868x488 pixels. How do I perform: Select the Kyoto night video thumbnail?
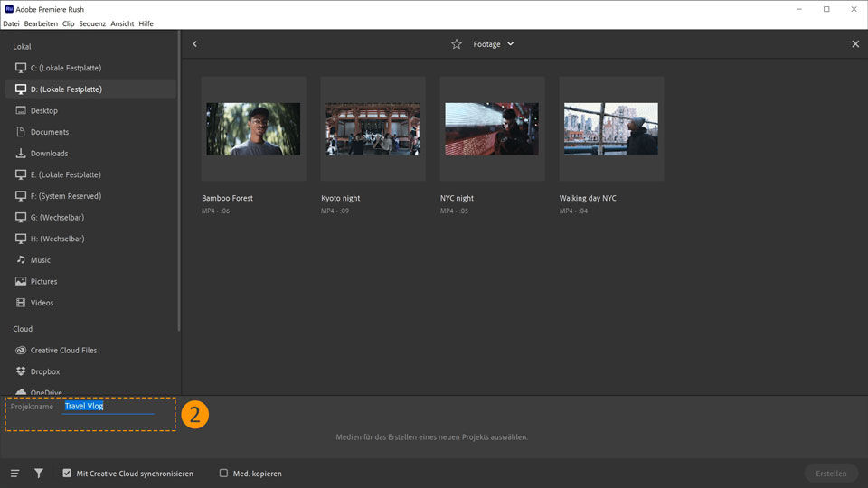coord(373,129)
